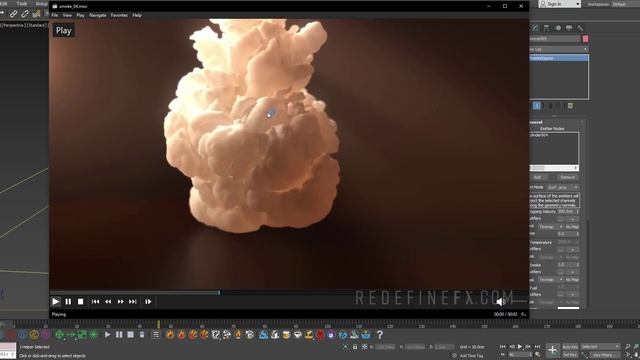Image resolution: width=640 pixels, height=360 pixels.
Task: Advance one frame with the frame step button
Action: [x=148, y=302]
